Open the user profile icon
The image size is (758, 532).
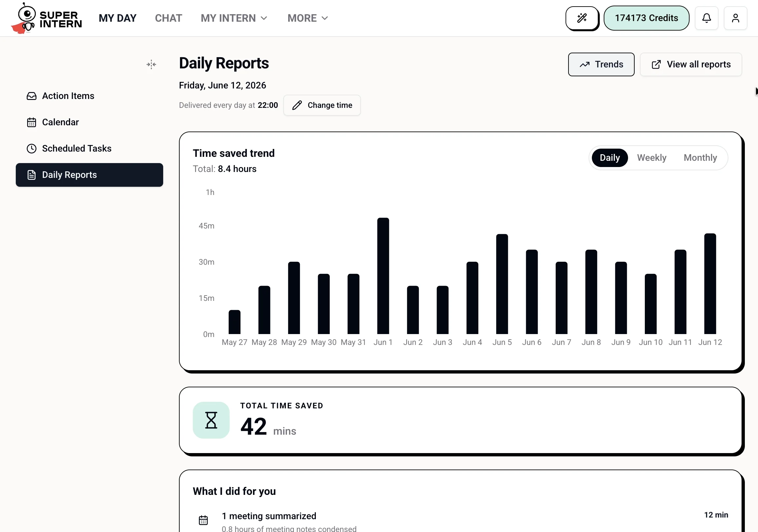[735, 18]
